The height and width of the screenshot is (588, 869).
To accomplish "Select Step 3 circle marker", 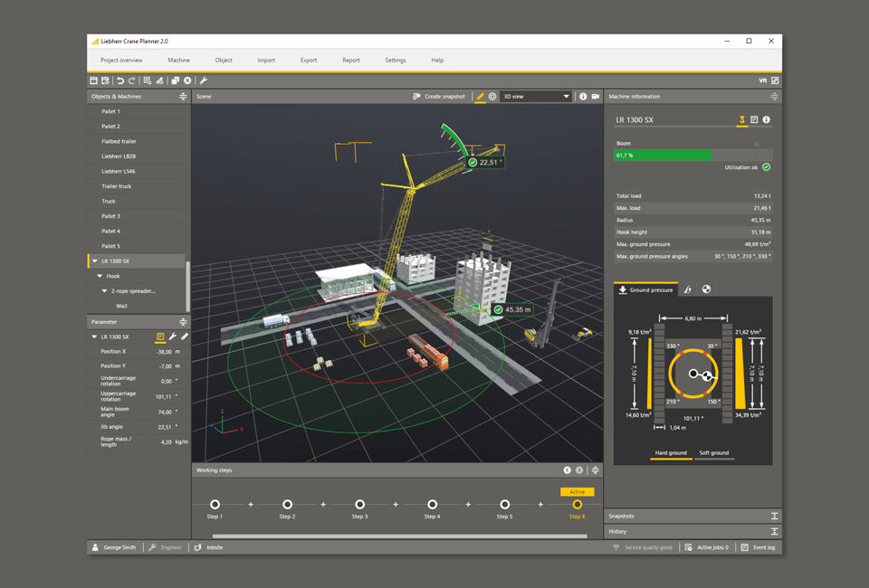I will [359, 505].
